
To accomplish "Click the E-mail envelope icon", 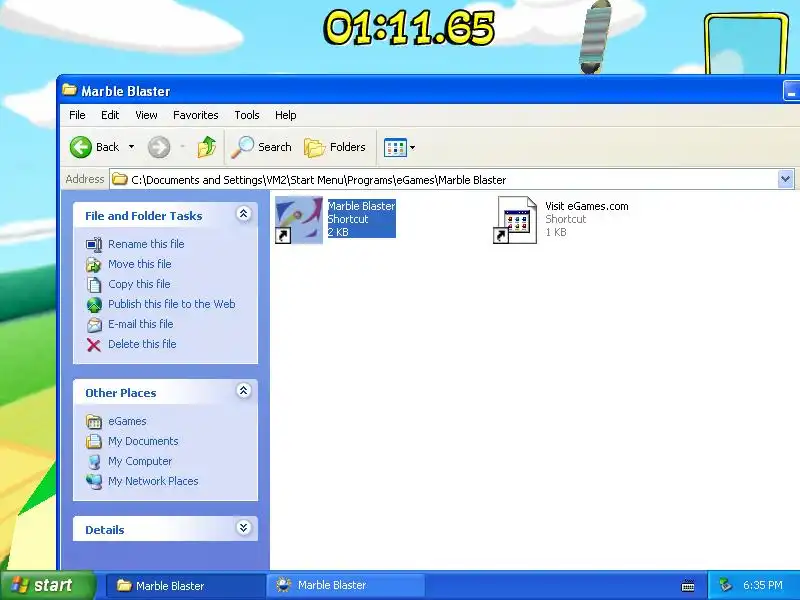I will pyautogui.click(x=94, y=324).
